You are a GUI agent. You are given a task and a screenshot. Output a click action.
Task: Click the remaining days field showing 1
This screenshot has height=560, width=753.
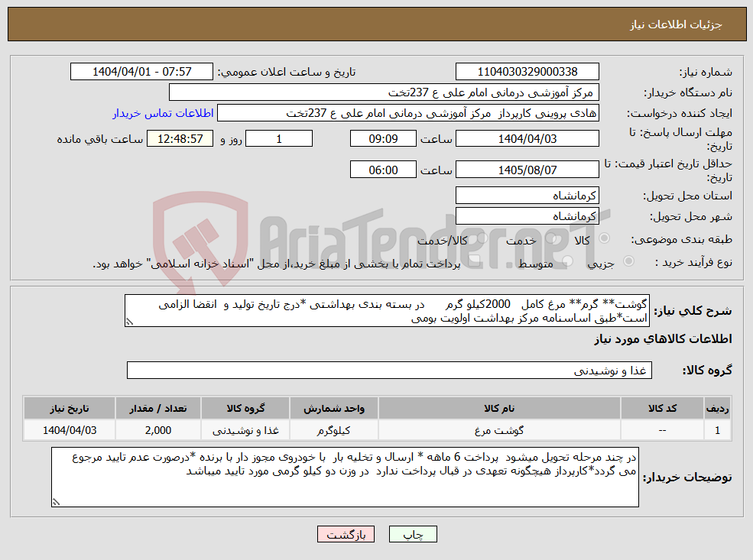(279, 139)
